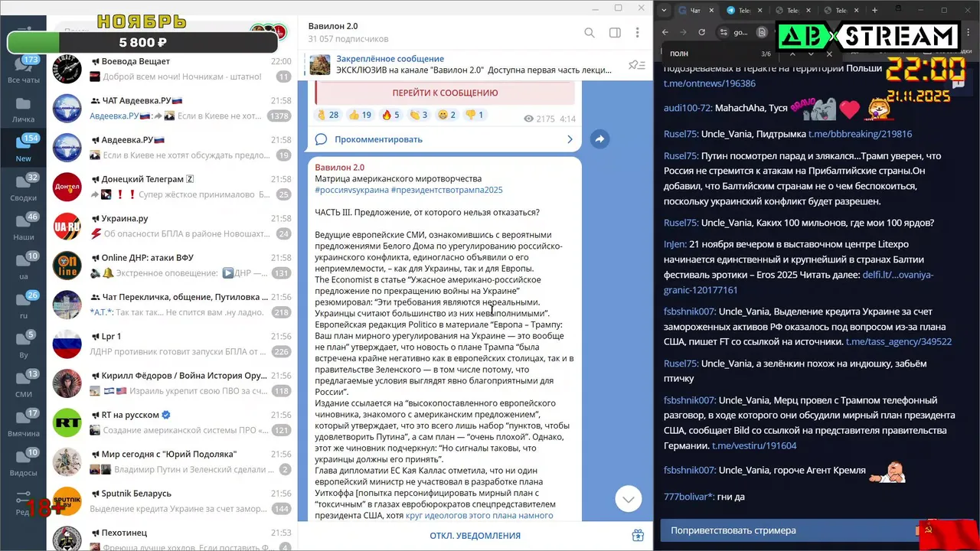The image size is (980, 551).
Task: Open Украина.ру channel
Action: pos(171,226)
